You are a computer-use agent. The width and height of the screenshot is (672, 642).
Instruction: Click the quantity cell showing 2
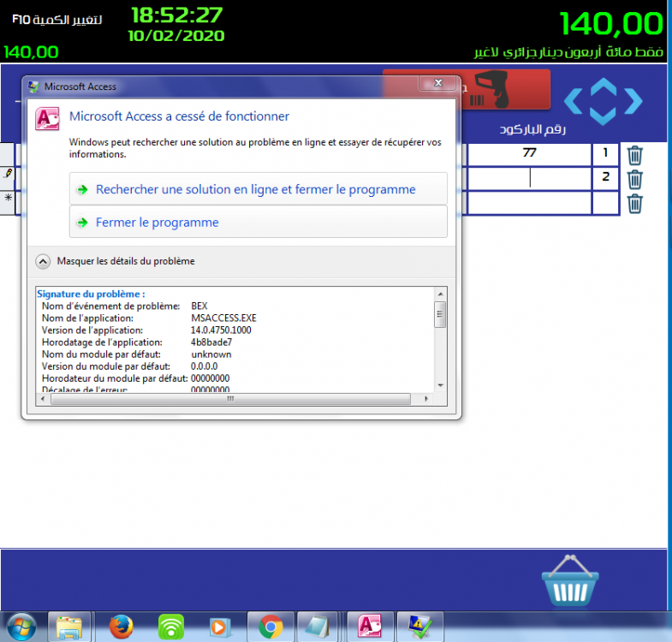pos(605,178)
